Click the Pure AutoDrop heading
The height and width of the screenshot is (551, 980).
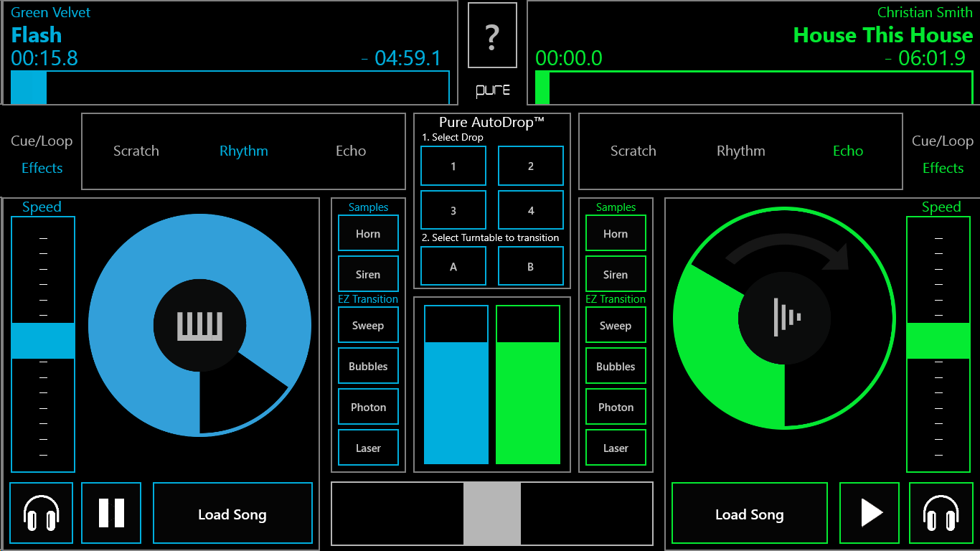coord(492,122)
